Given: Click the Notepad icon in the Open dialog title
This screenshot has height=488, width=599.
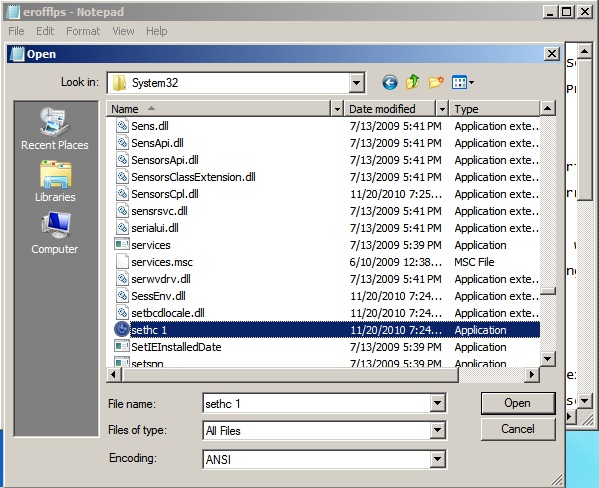Looking at the screenshot, I should point(17,54).
